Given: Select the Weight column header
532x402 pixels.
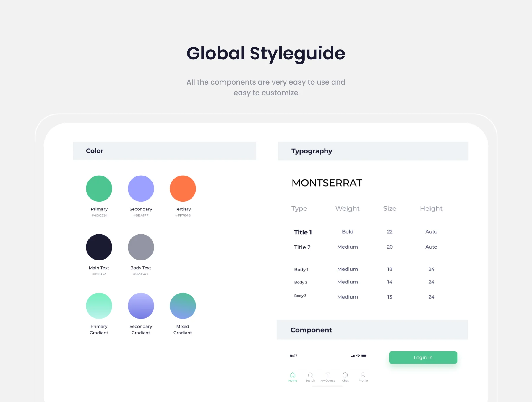Looking at the screenshot, I should pyautogui.click(x=348, y=209).
